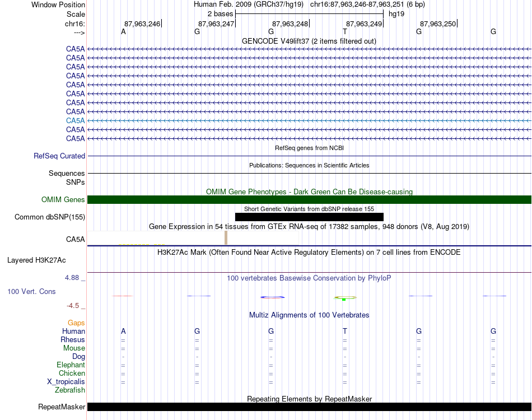Click the SNPs track label
This screenshot has width=532, height=420.
(x=76, y=182)
